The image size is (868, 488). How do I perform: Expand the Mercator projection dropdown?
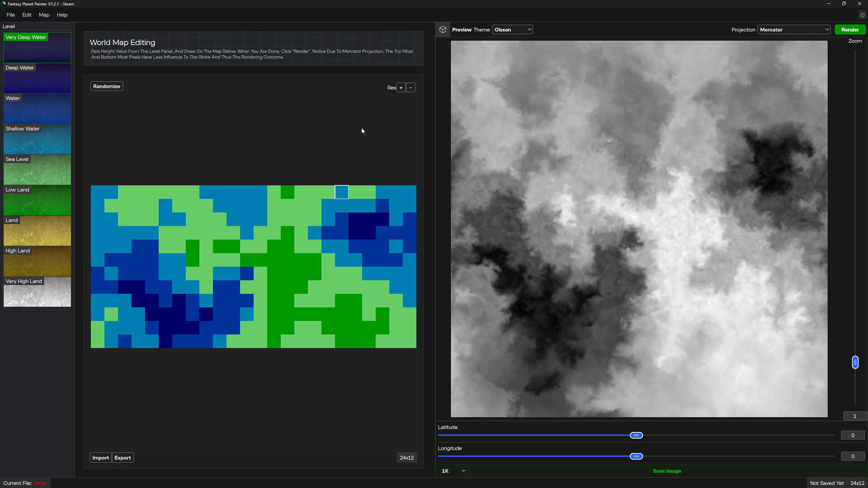point(794,30)
